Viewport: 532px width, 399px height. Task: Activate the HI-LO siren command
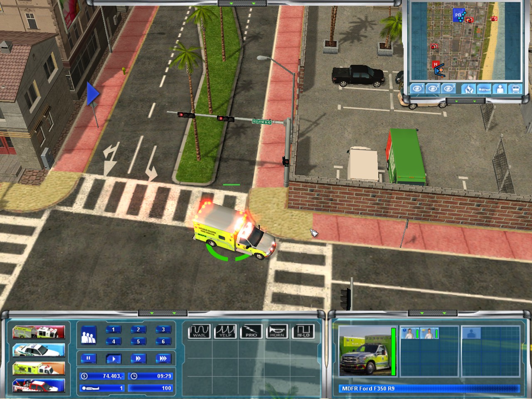click(303, 331)
